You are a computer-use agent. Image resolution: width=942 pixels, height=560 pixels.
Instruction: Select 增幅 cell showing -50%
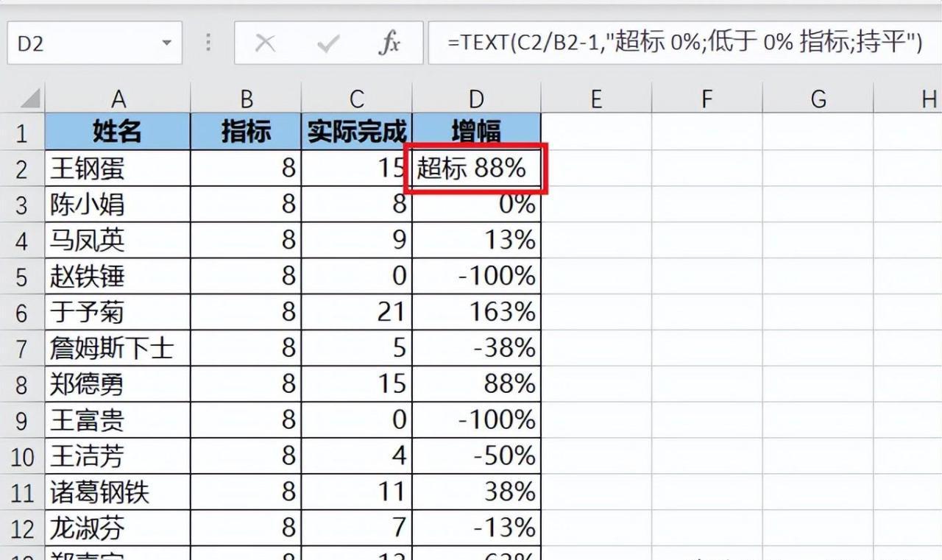477,457
